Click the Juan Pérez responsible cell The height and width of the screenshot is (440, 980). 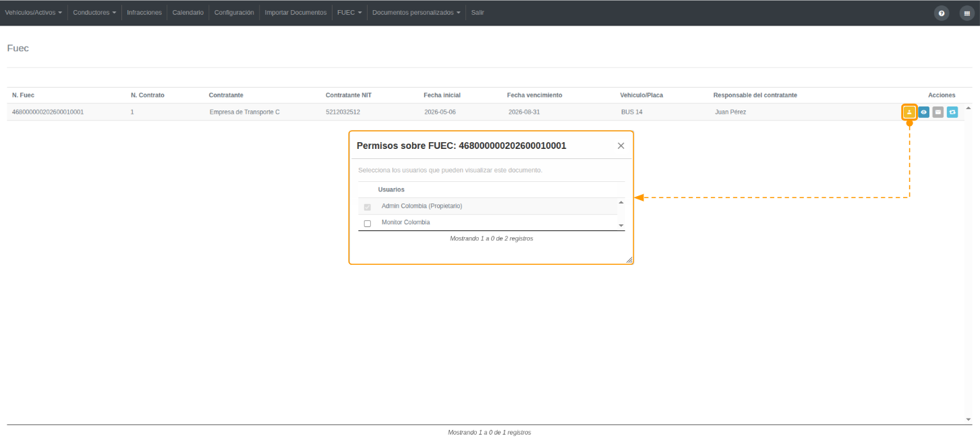click(x=730, y=112)
